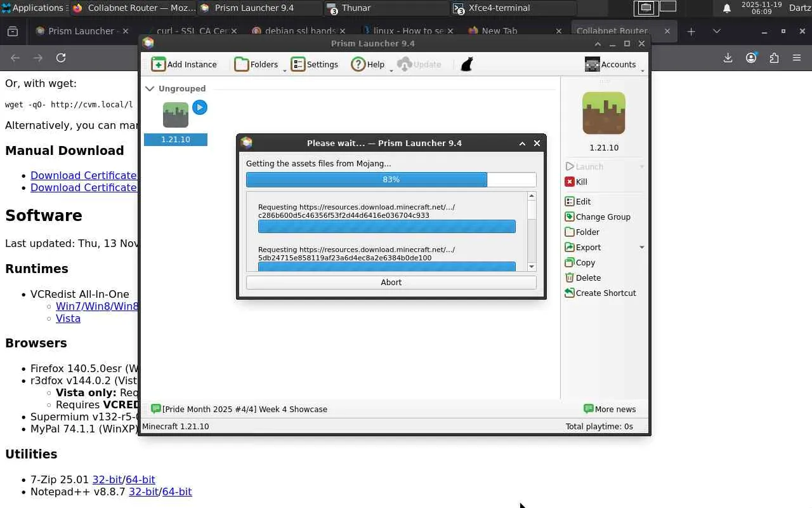The width and height of the screenshot is (812, 508).
Task: Open the New Tab browser tab
Action: point(514,31)
